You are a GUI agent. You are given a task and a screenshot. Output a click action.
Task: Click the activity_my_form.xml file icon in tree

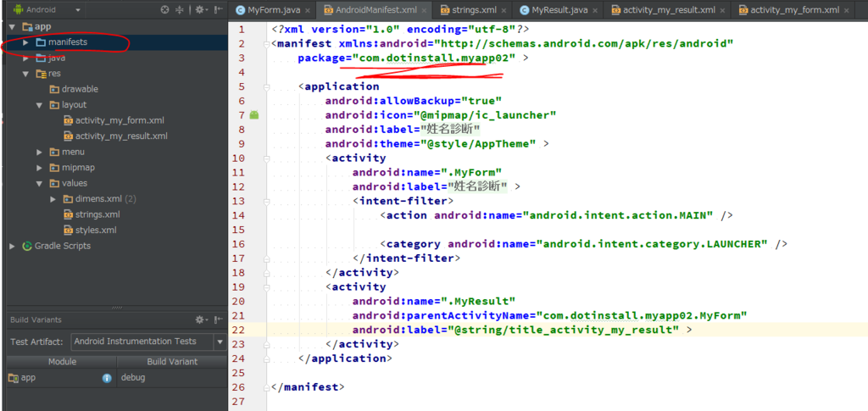68,120
